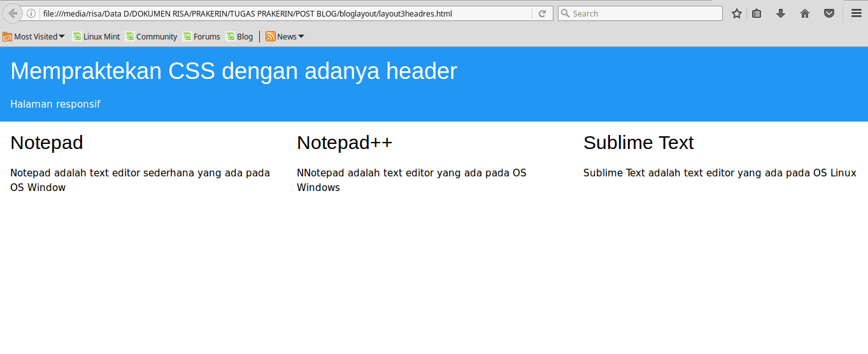Show bookmarks list icon in toolbar
This screenshot has width=868, height=354.
point(757,13)
